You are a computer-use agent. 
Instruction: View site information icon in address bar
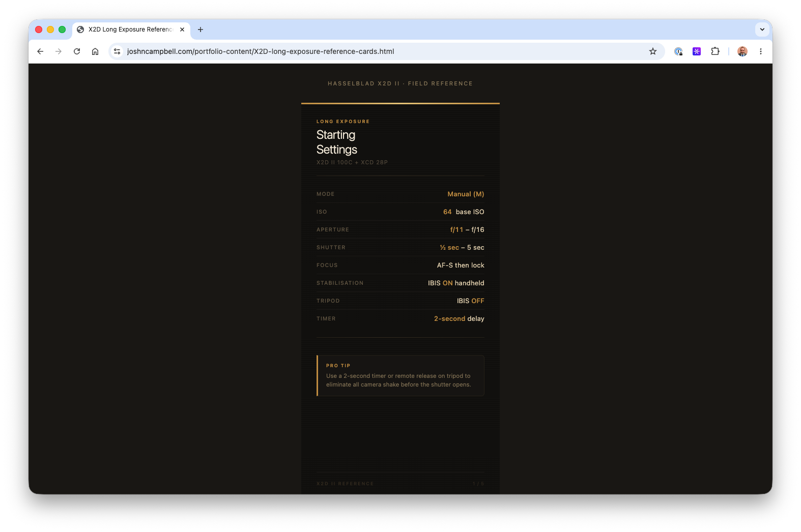[117, 51]
